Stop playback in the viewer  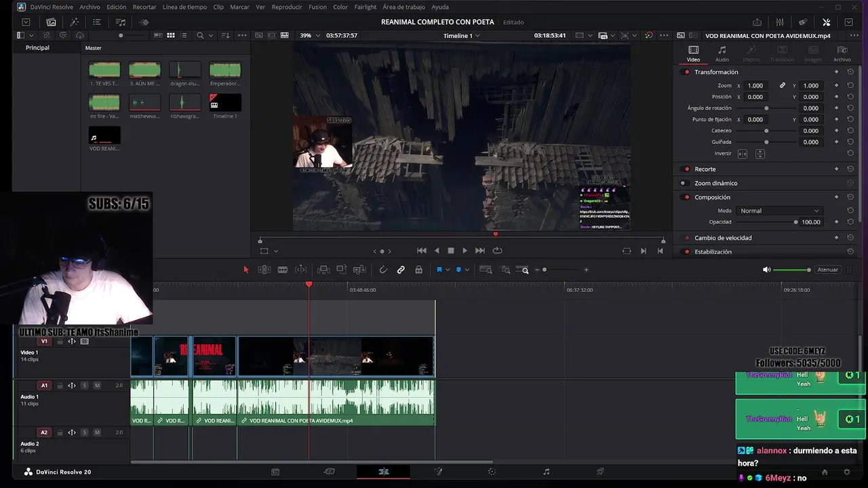tap(451, 251)
